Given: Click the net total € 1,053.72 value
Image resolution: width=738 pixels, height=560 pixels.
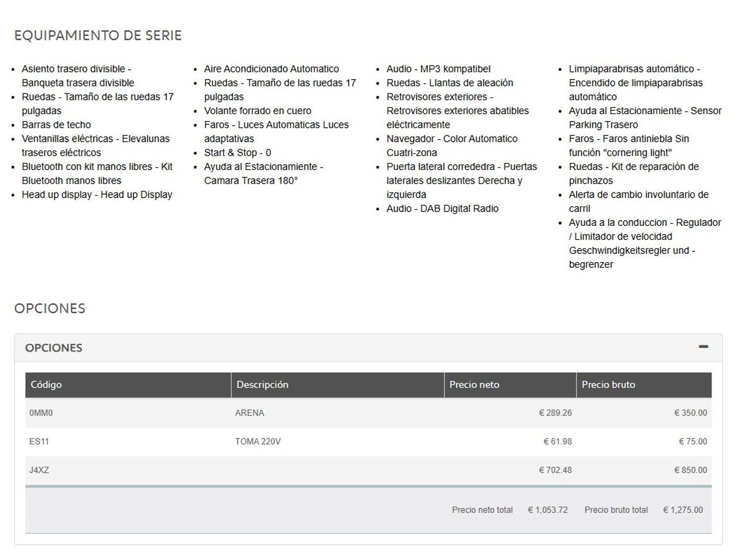Looking at the screenshot, I should pyautogui.click(x=548, y=510).
